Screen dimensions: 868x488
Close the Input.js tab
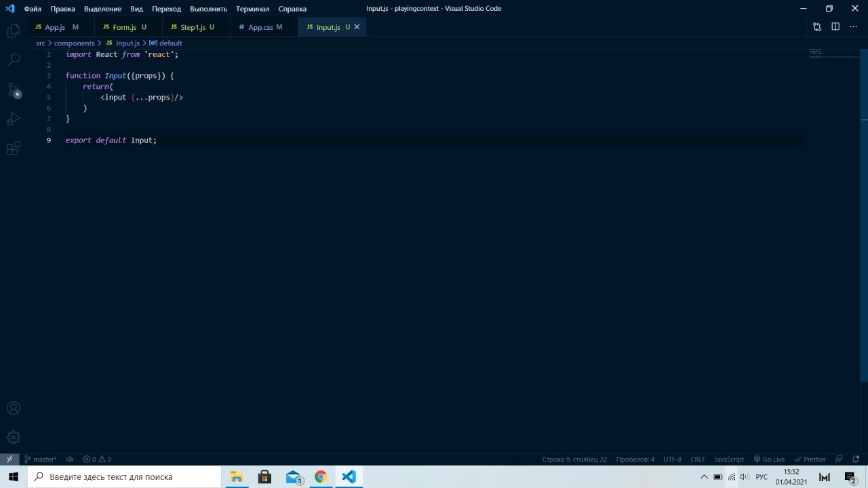(x=357, y=27)
